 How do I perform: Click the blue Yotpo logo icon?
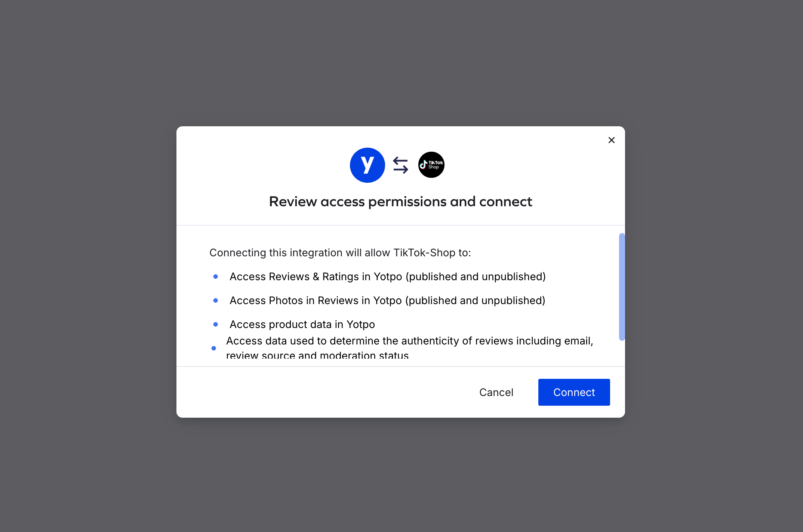(367, 165)
